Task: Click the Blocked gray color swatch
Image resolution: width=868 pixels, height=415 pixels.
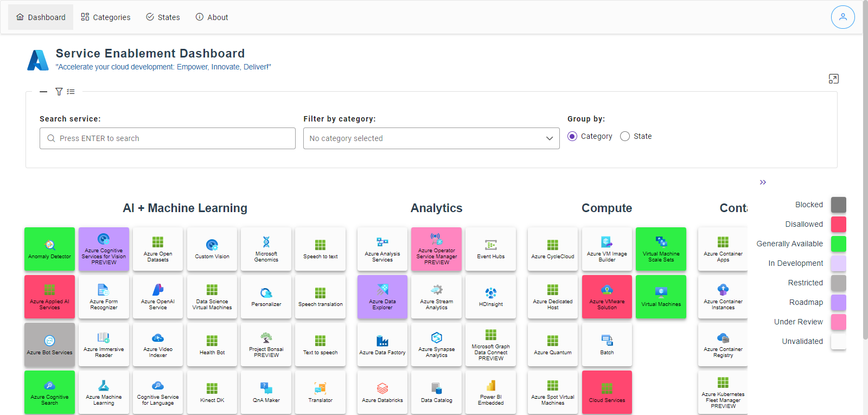Action: click(839, 205)
